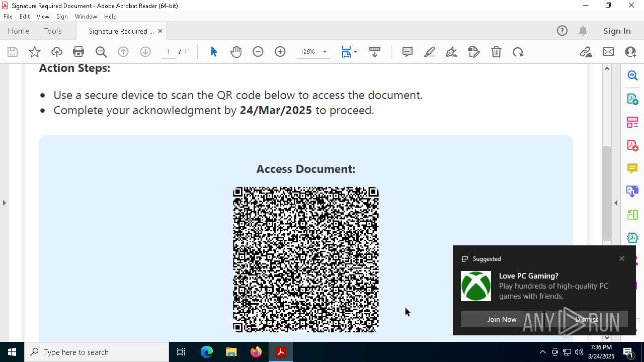644x362 pixels.
Task: Open the File menu
Action: point(8,17)
